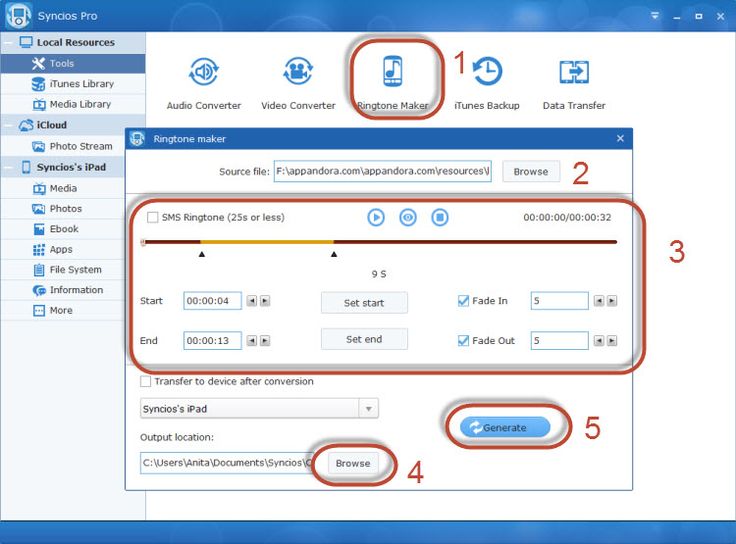
Task: Click the Set start button
Action: [364, 303]
